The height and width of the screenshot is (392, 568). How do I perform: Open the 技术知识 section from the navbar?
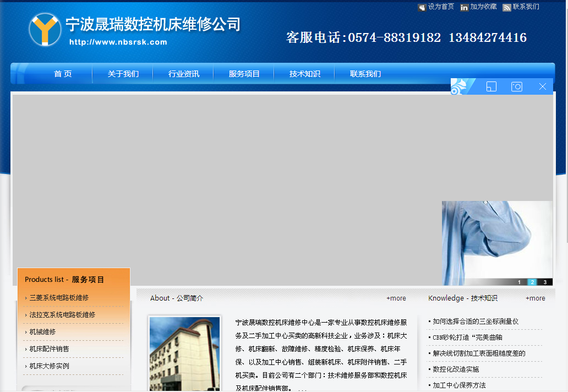(304, 73)
